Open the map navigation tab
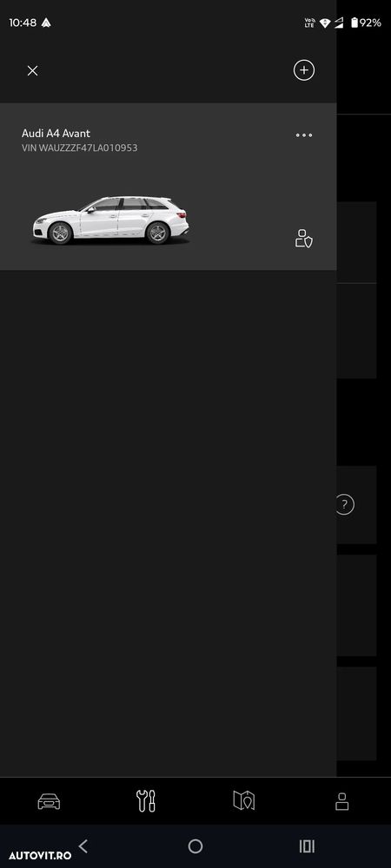 (243, 800)
